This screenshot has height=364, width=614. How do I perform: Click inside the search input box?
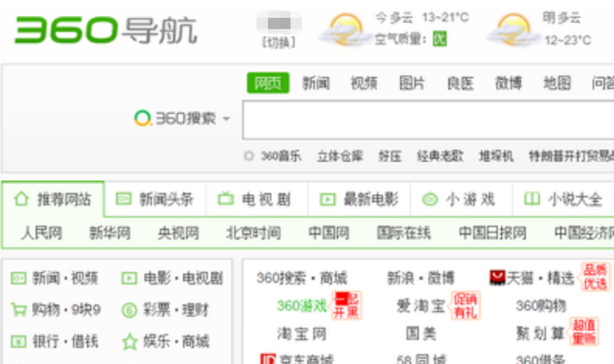429,120
